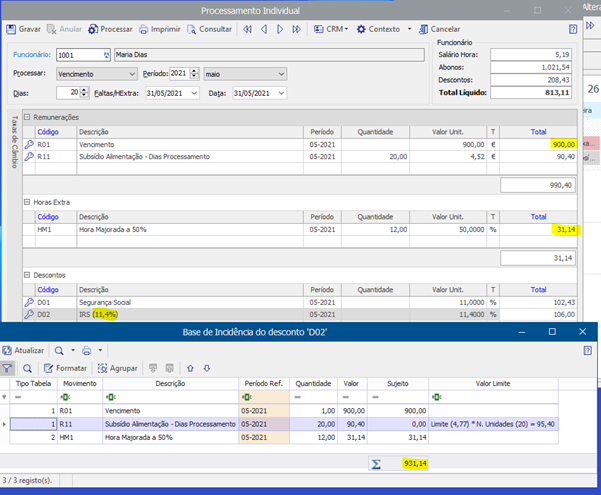Click the Formatar button
The height and width of the screenshot is (495, 601).
(x=64, y=368)
